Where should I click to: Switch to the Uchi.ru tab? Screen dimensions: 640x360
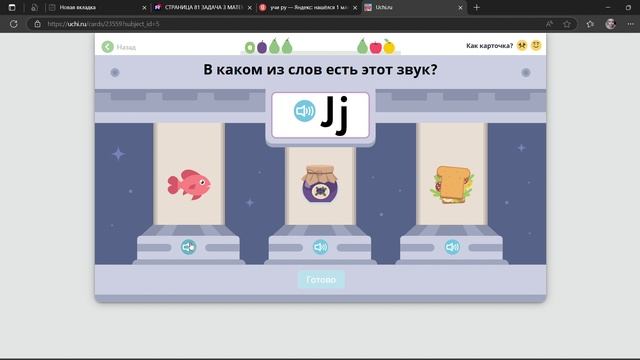(x=414, y=7)
